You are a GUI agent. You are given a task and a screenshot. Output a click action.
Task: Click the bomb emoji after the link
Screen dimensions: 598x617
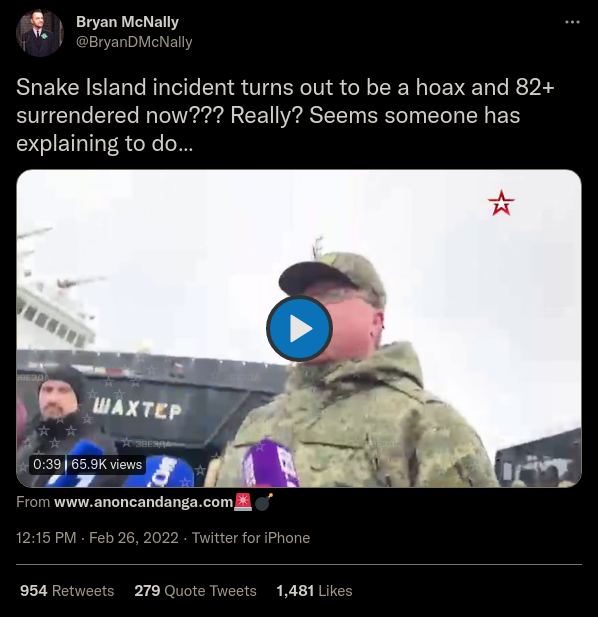263,502
